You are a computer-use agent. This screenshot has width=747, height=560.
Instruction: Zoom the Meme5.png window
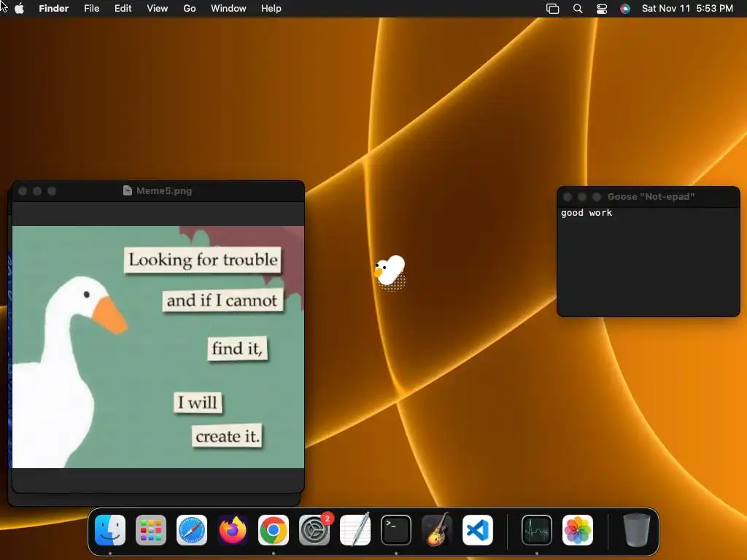point(52,191)
